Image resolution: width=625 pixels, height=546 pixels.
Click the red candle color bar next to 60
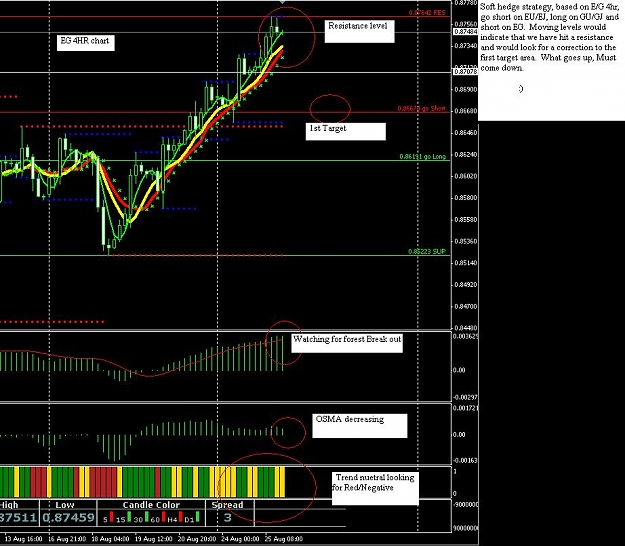click(x=163, y=517)
